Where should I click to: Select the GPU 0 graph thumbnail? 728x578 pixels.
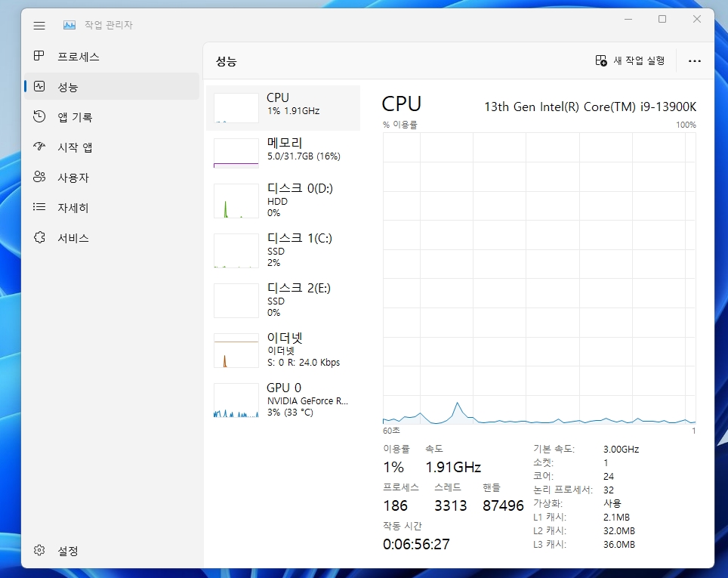pos(236,400)
